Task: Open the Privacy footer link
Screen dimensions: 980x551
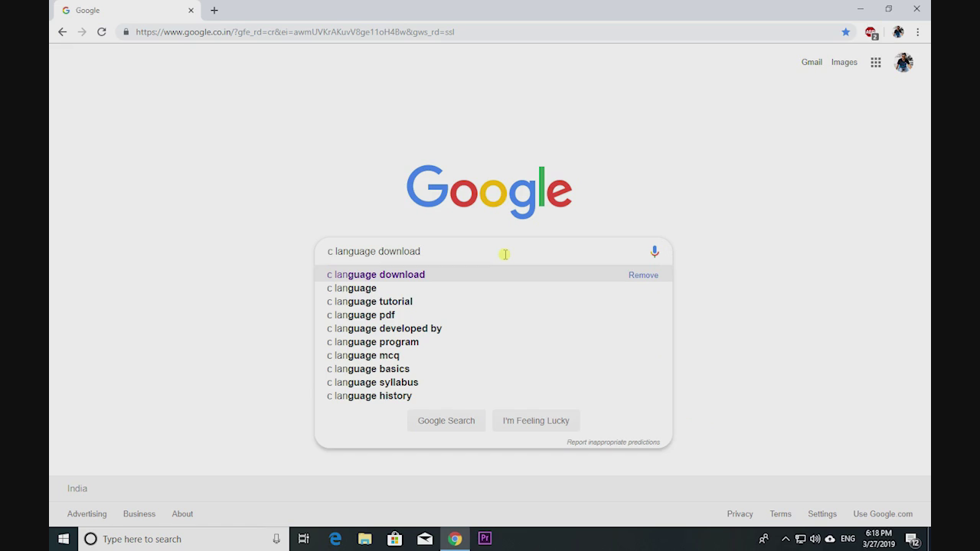Action: tap(740, 514)
